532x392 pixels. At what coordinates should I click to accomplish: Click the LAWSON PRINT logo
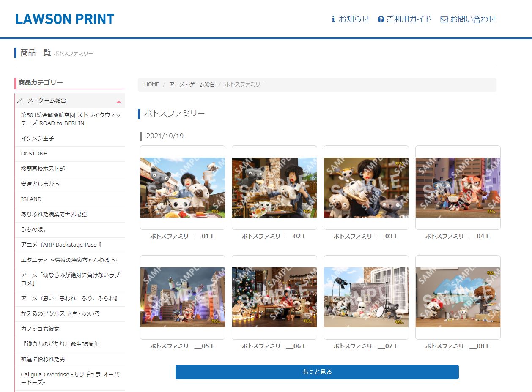(65, 19)
